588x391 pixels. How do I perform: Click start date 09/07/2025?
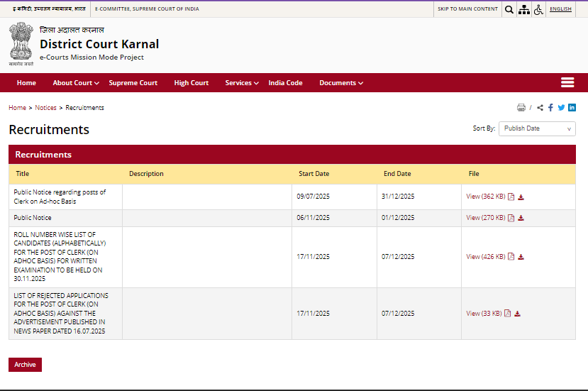pyautogui.click(x=313, y=197)
